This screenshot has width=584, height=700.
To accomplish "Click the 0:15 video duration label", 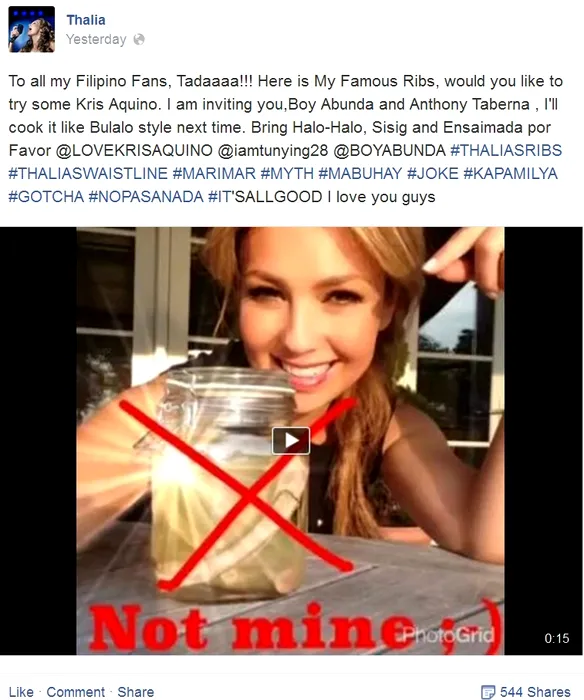I will pyautogui.click(x=557, y=638).
